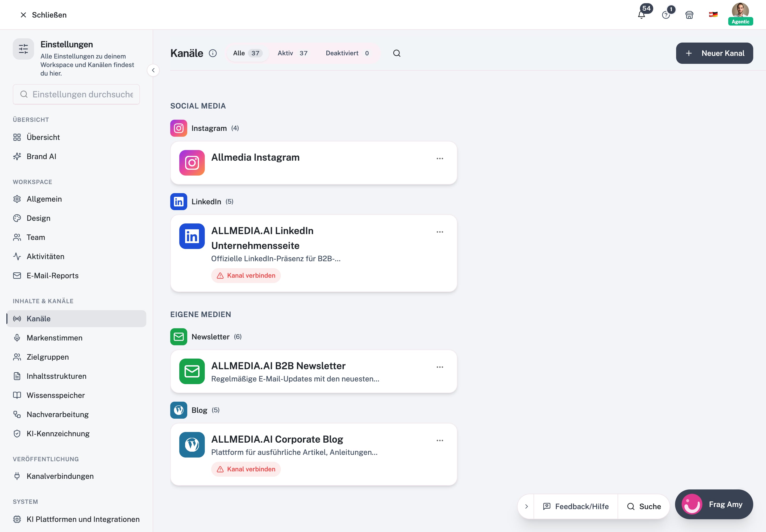
Task: Collapse the settings sidebar with chevron
Action: (153, 70)
